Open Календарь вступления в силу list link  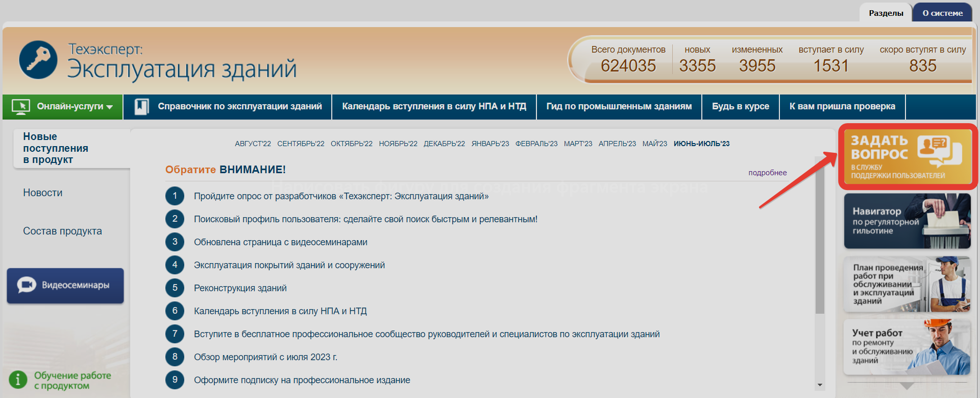tap(280, 311)
